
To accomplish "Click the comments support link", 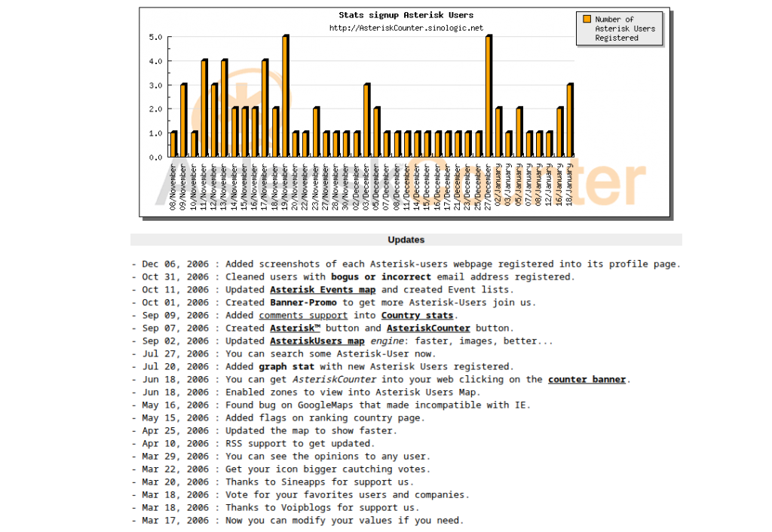I will [303, 315].
